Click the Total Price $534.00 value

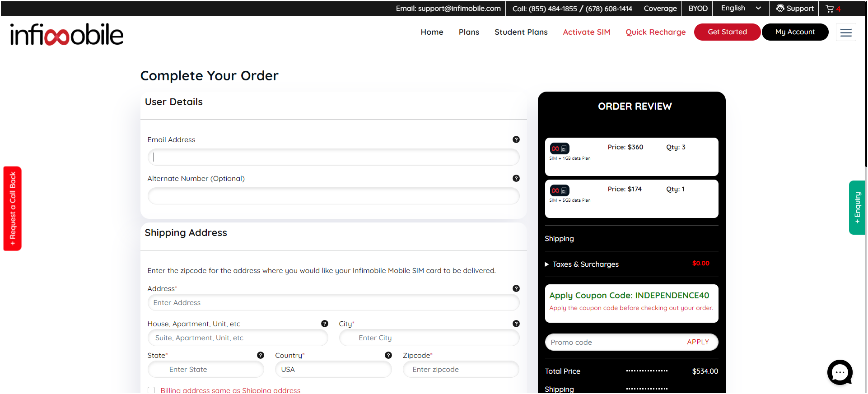(x=705, y=371)
